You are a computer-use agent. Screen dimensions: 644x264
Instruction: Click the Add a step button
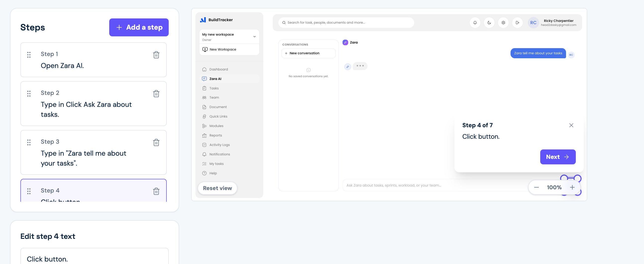point(139,27)
